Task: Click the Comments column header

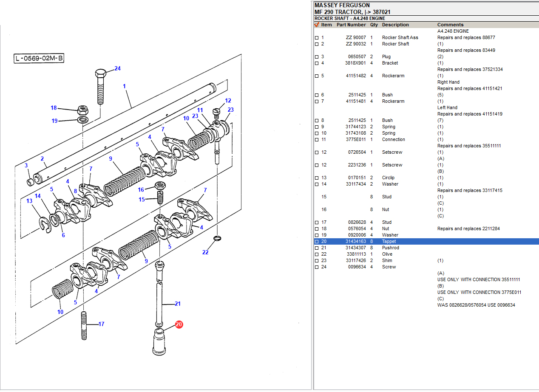Action: pyautogui.click(x=450, y=25)
